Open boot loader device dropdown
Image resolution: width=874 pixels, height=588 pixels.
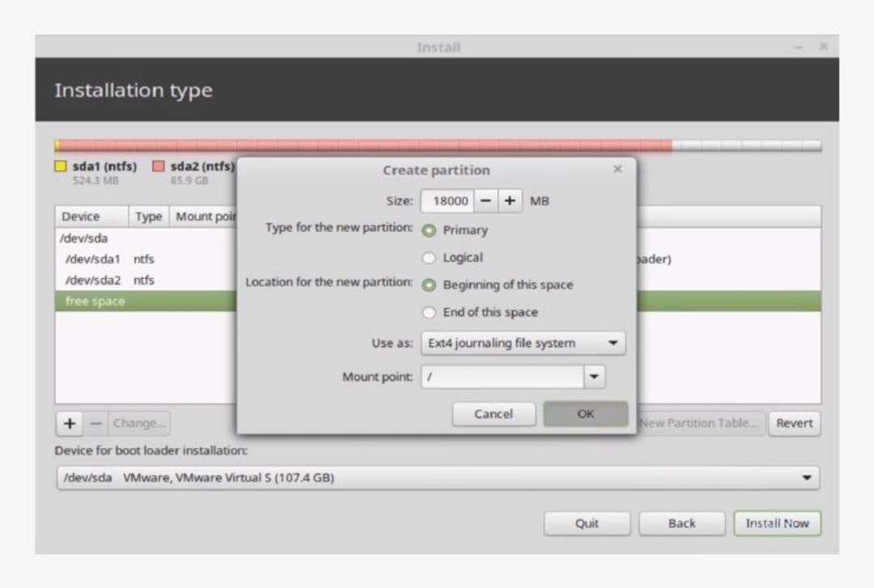point(438,478)
